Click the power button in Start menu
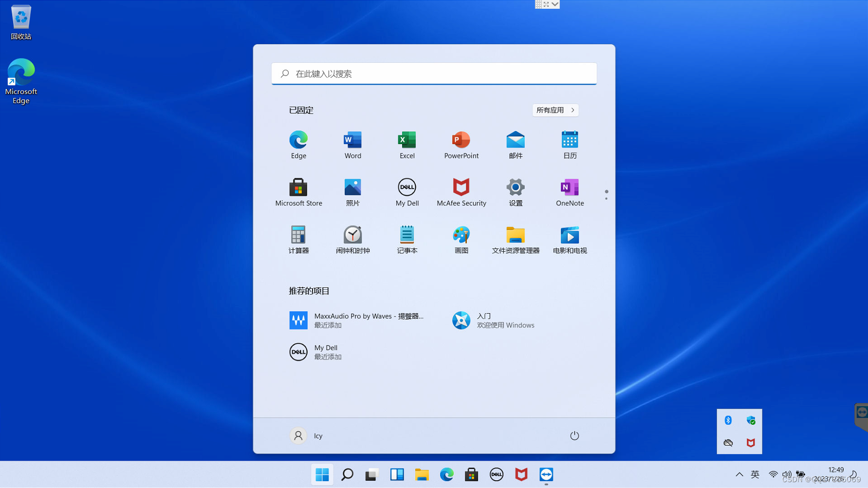The height and width of the screenshot is (488, 868). [x=574, y=435]
